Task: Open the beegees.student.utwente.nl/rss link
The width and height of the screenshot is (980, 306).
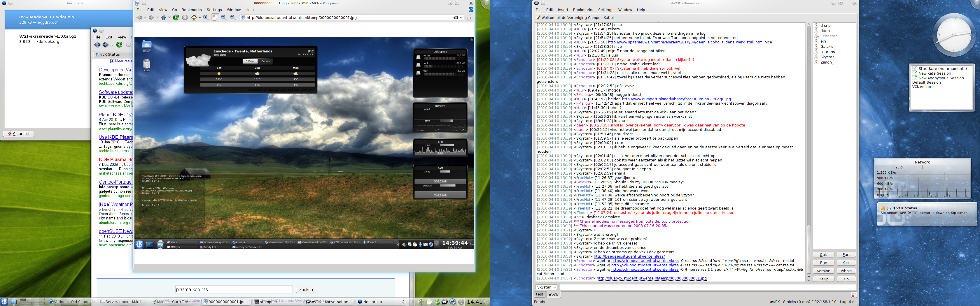Action: [629, 256]
